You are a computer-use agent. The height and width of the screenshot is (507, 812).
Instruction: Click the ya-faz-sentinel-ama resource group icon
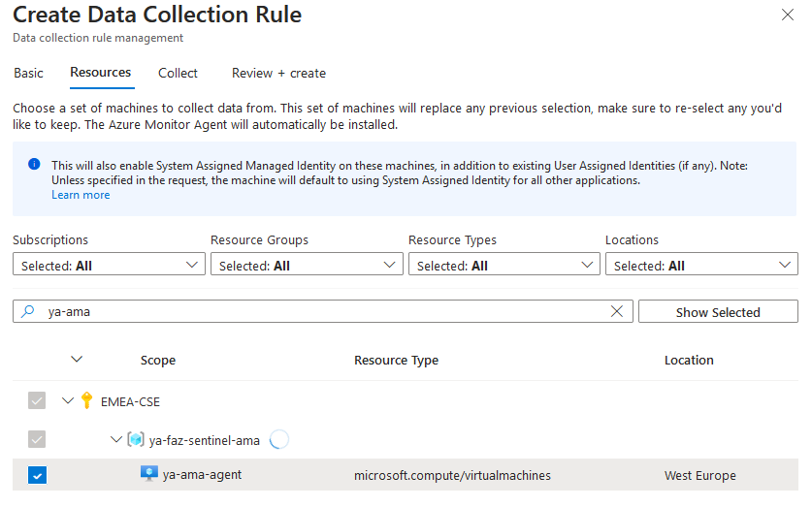click(x=136, y=440)
